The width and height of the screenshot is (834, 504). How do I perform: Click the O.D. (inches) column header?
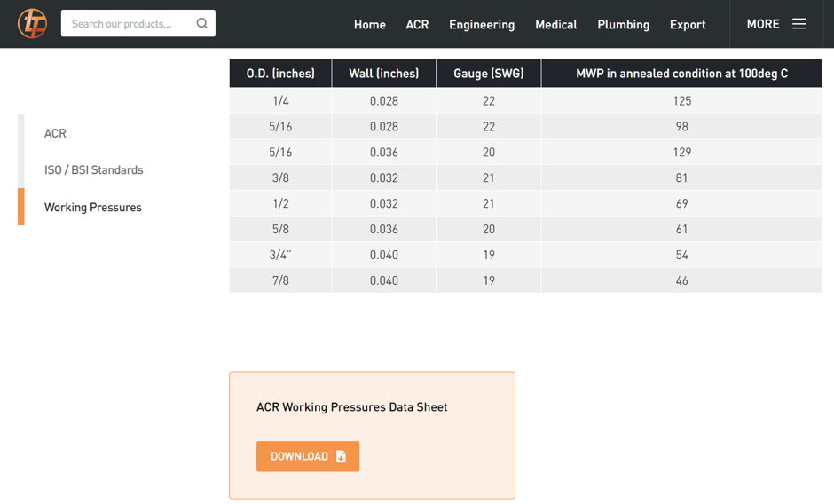click(280, 74)
